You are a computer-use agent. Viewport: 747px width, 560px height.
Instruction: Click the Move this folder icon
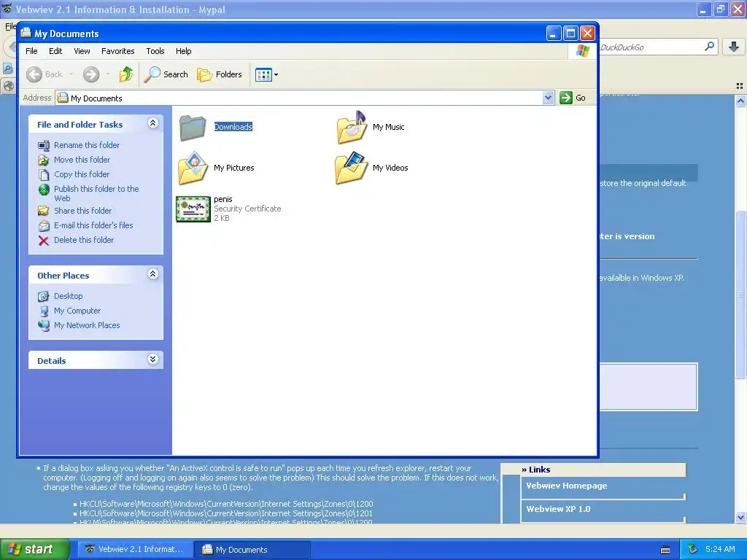pyautogui.click(x=43, y=160)
